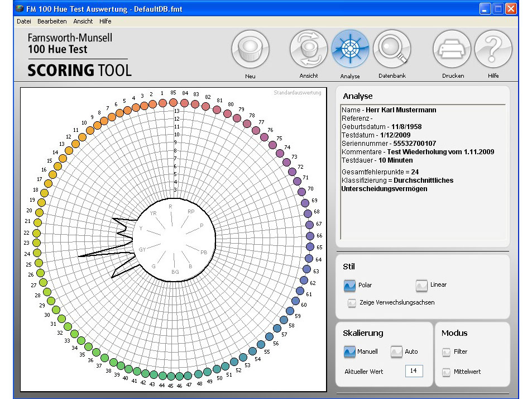The width and height of the screenshot is (532, 399).
Task: Click the Datenbank toolbar label
Action: (x=392, y=76)
